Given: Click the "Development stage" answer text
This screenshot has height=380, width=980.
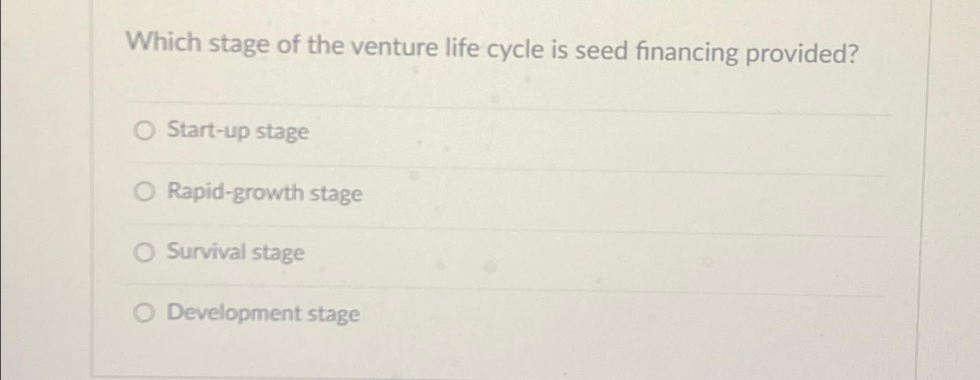Looking at the screenshot, I should pos(263,314).
